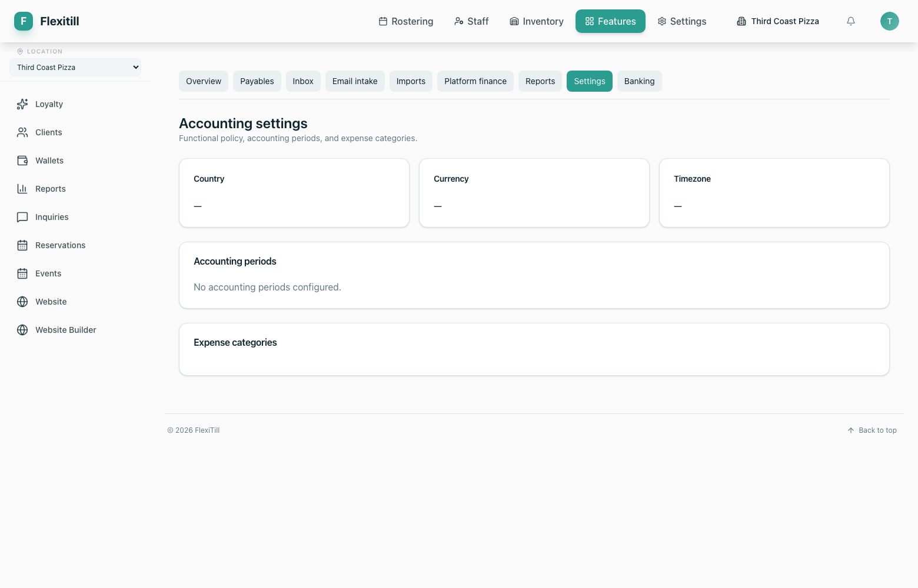Select the accounting Reports tab

click(540, 81)
